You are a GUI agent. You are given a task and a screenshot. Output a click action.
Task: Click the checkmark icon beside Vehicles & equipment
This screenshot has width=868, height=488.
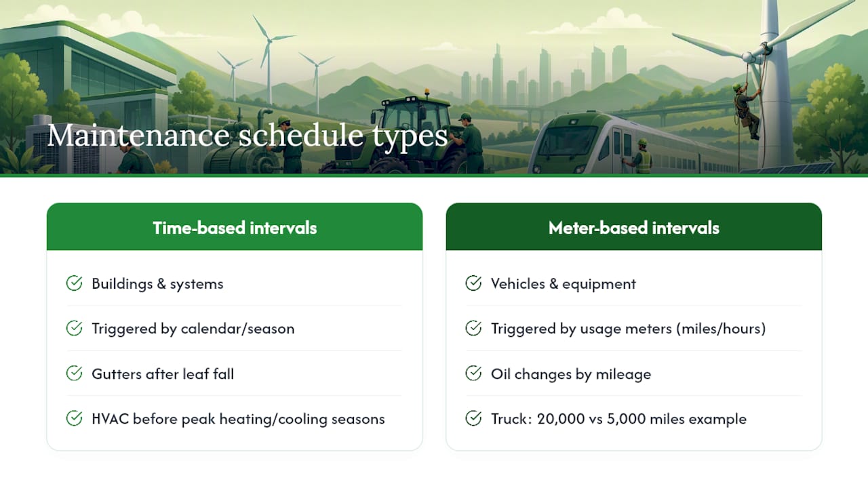pos(473,283)
